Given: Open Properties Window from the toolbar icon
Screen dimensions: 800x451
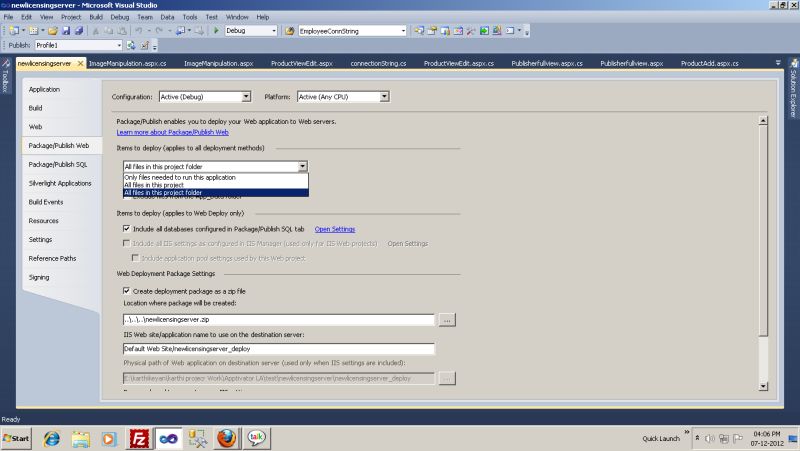Looking at the screenshot, I should [x=432, y=31].
